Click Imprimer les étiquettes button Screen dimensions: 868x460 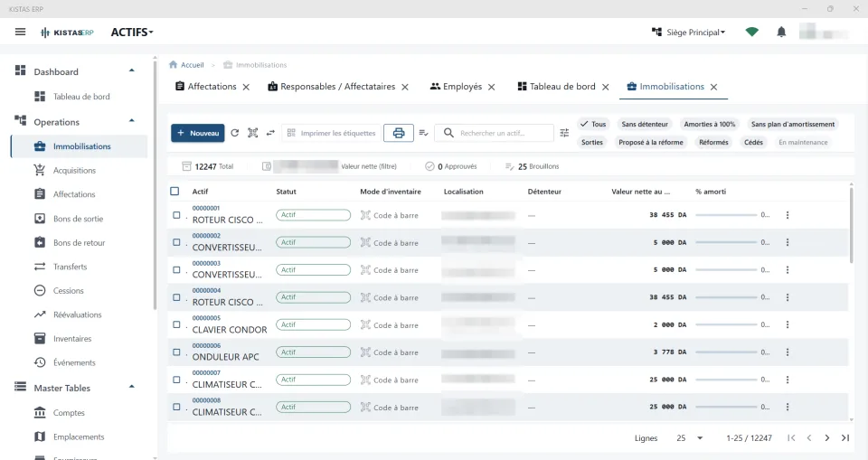331,133
